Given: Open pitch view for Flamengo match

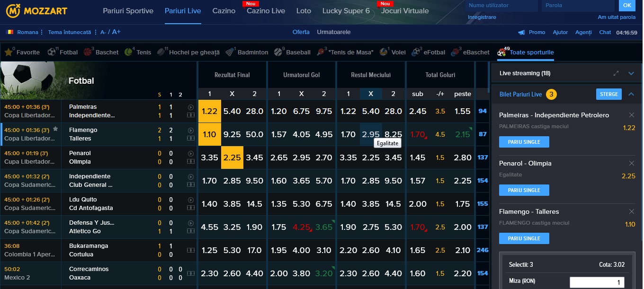Looking at the screenshot, I should [191, 138].
